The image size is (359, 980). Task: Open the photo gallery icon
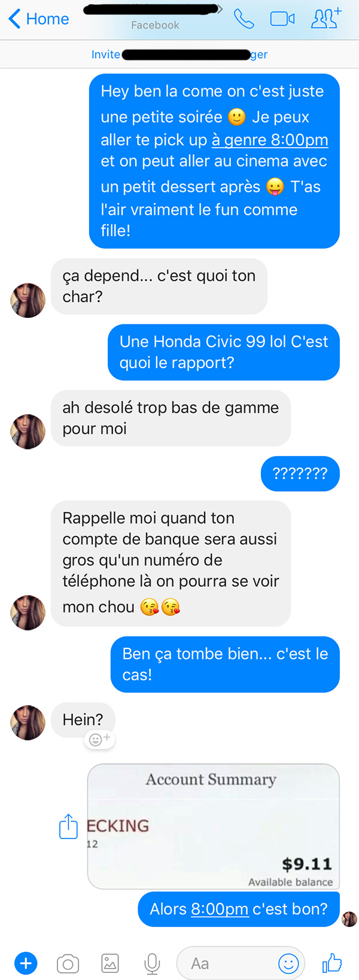[110, 963]
